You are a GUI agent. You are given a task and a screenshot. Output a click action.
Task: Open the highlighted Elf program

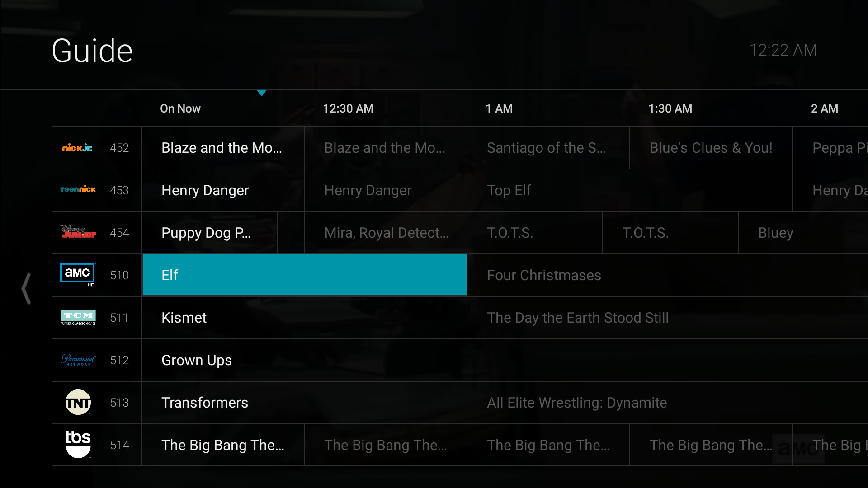(x=304, y=275)
